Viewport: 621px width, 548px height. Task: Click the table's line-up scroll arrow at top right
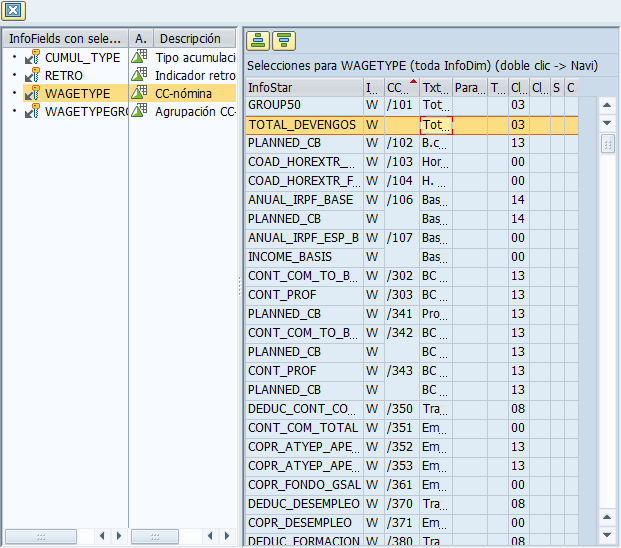tap(607, 105)
